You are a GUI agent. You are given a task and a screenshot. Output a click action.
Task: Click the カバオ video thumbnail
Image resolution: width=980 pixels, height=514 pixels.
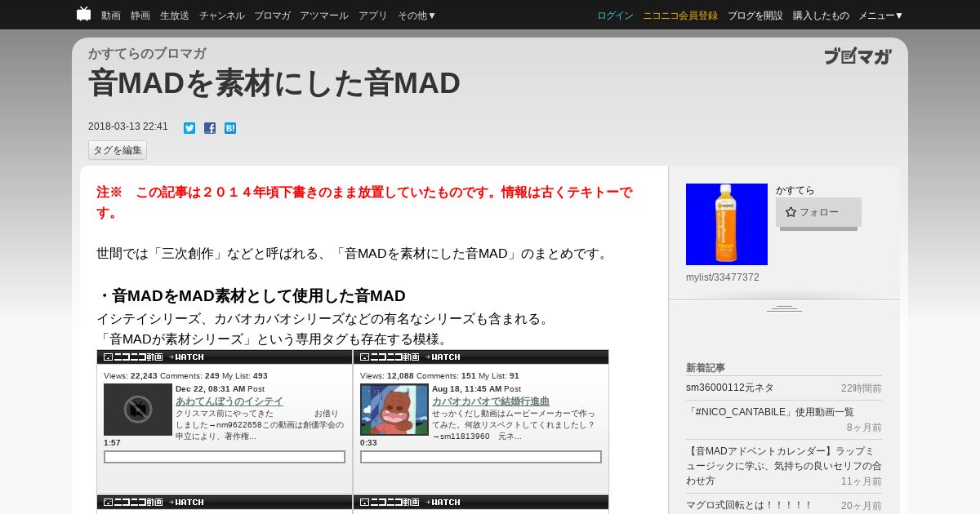coord(394,410)
